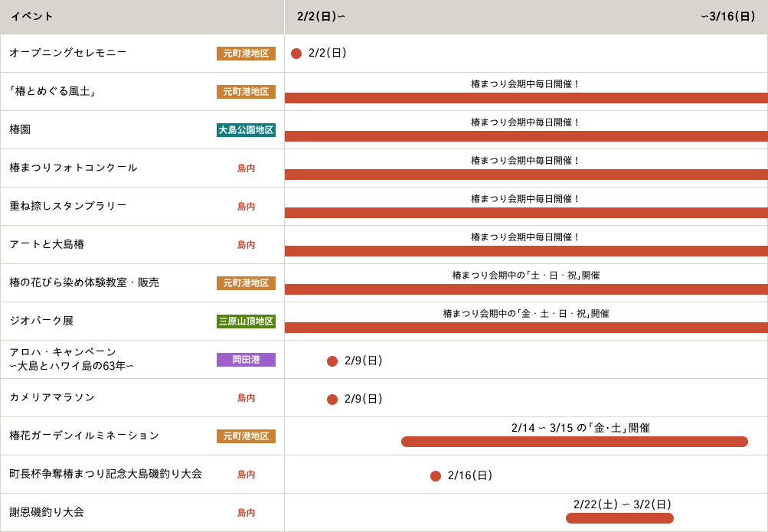The image size is (768, 532).
Task: Click the 2/14~3/15 の「金・土」開催 caption
Action: 580,428
